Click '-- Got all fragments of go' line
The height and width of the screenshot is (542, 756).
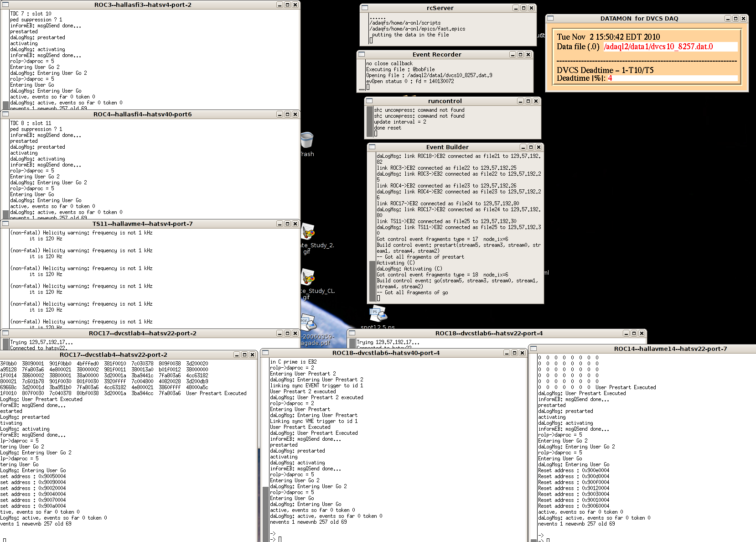click(x=412, y=292)
